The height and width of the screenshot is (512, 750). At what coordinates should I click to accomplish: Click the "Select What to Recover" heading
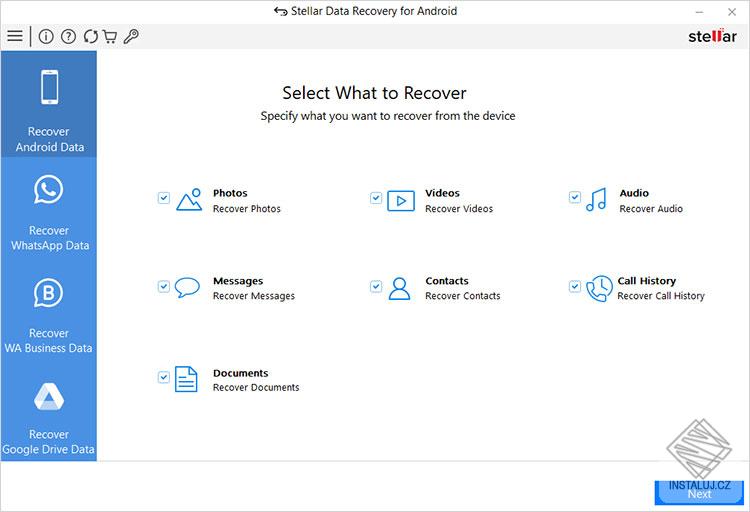coord(374,93)
